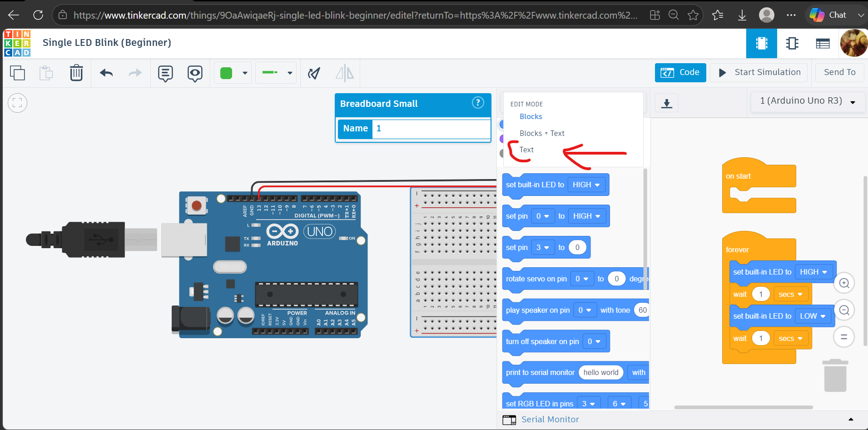Redo the last action
The width and height of the screenshot is (868, 430).
click(135, 73)
